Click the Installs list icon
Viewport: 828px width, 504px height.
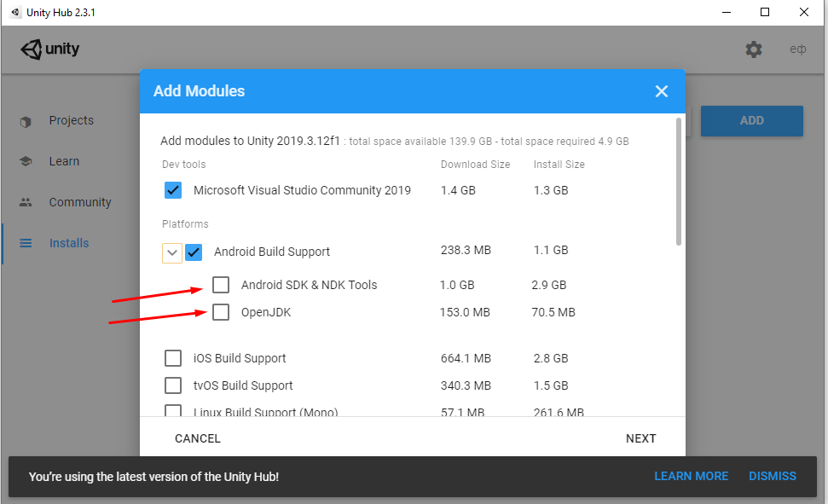click(26, 243)
